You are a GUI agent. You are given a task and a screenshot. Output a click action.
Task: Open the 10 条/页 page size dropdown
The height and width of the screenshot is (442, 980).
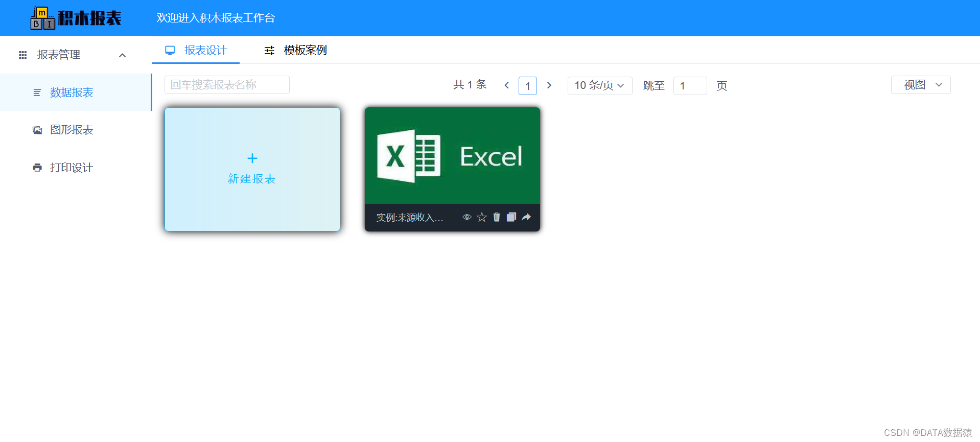coord(600,85)
